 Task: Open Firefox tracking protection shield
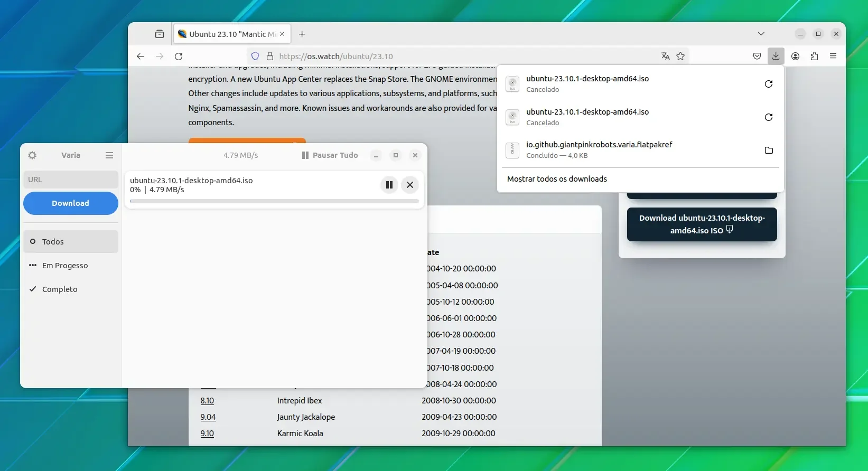(255, 56)
